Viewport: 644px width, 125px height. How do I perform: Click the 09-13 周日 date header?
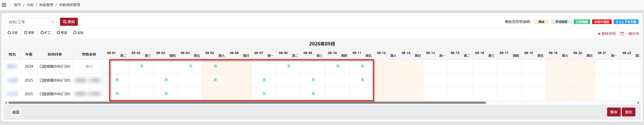pos(411,54)
